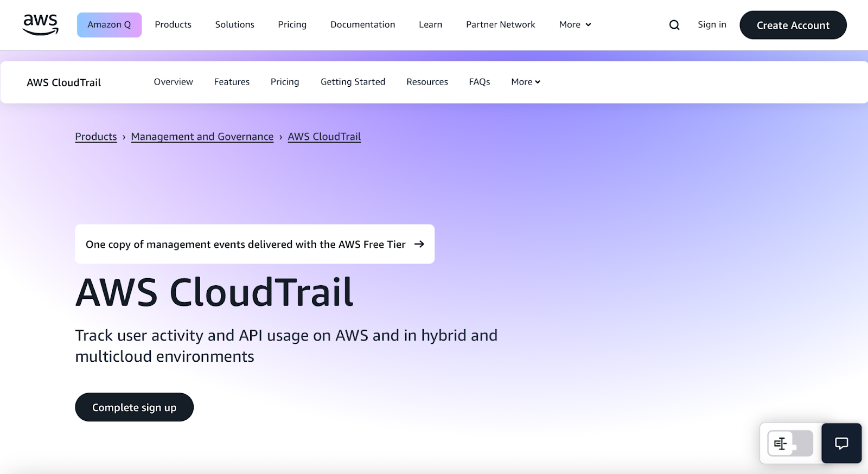Open Amazon Q

[109, 25]
